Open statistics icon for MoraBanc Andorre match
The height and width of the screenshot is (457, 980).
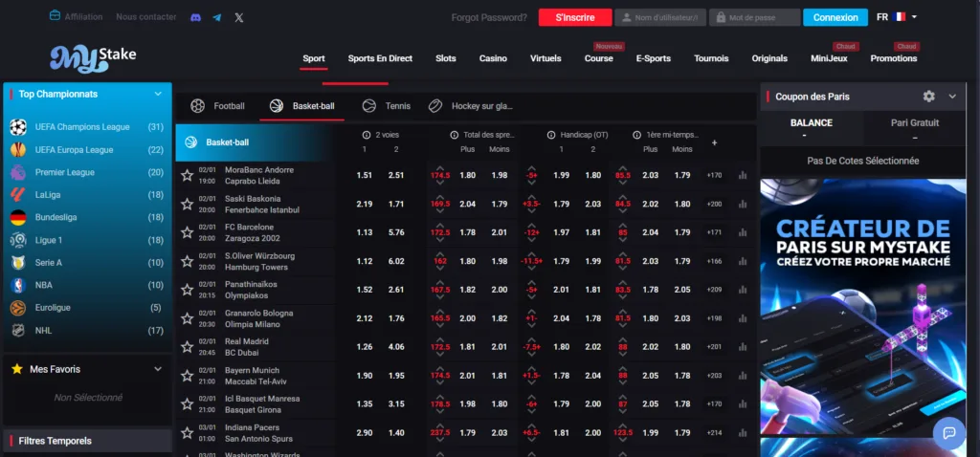coord(743,175)
